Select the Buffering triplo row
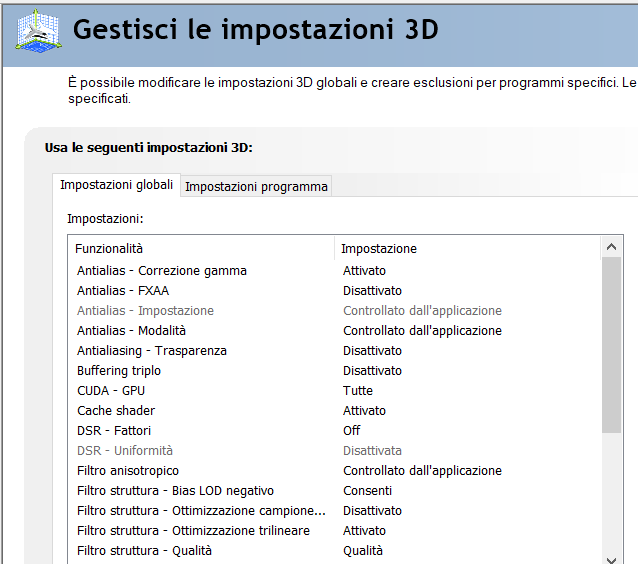Image resolution: width=638 pixels, height=564 pixels. click(334, 370)
